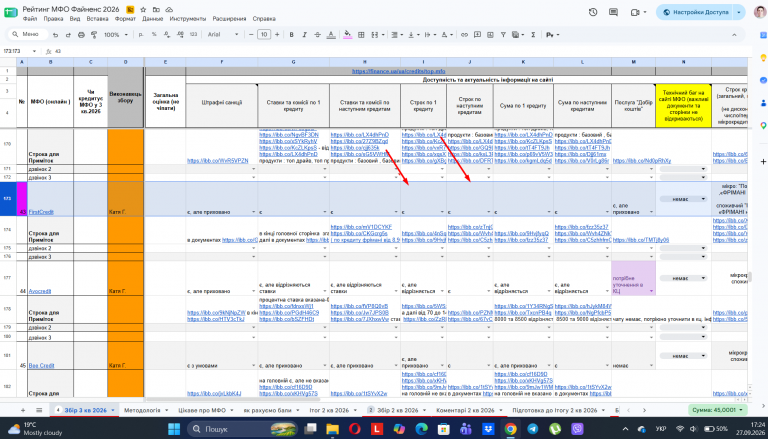Print the spreadsheet
Image resolution: width=768 pixels, height=439 pixels.
81,35
